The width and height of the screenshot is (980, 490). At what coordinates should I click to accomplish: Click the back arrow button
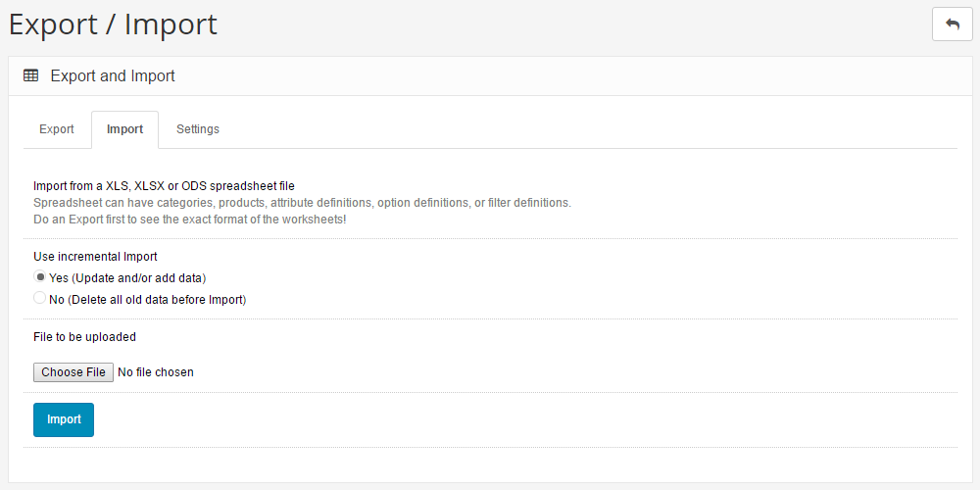(952, 24)
